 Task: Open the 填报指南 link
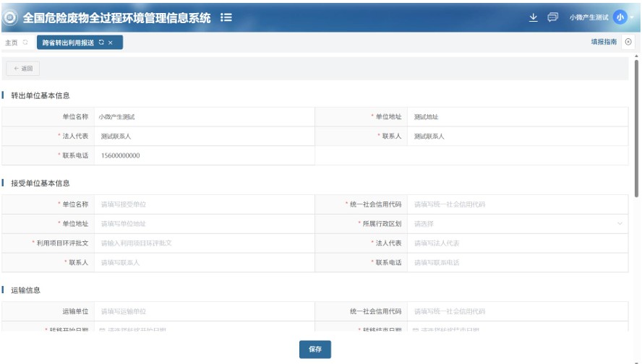click(x=604, y=42)
